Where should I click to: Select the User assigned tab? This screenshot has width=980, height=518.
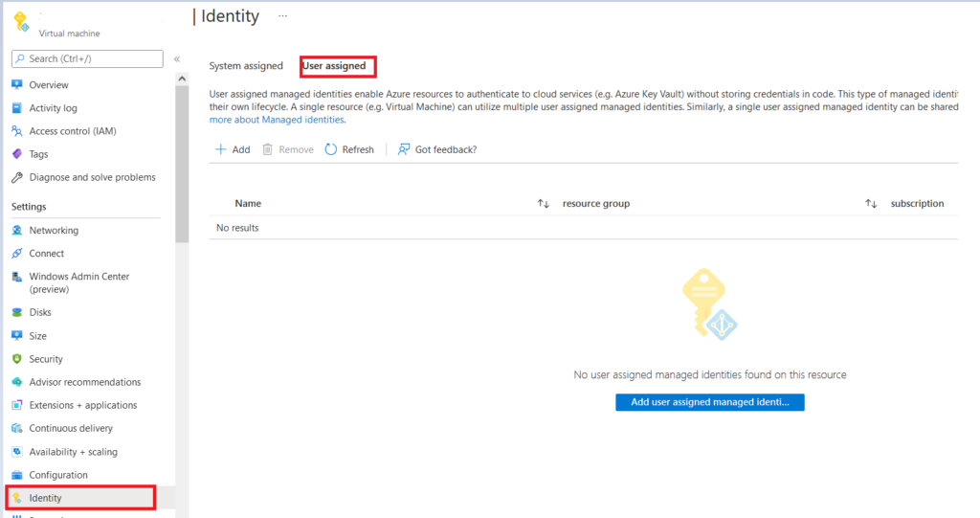[334, 66]
